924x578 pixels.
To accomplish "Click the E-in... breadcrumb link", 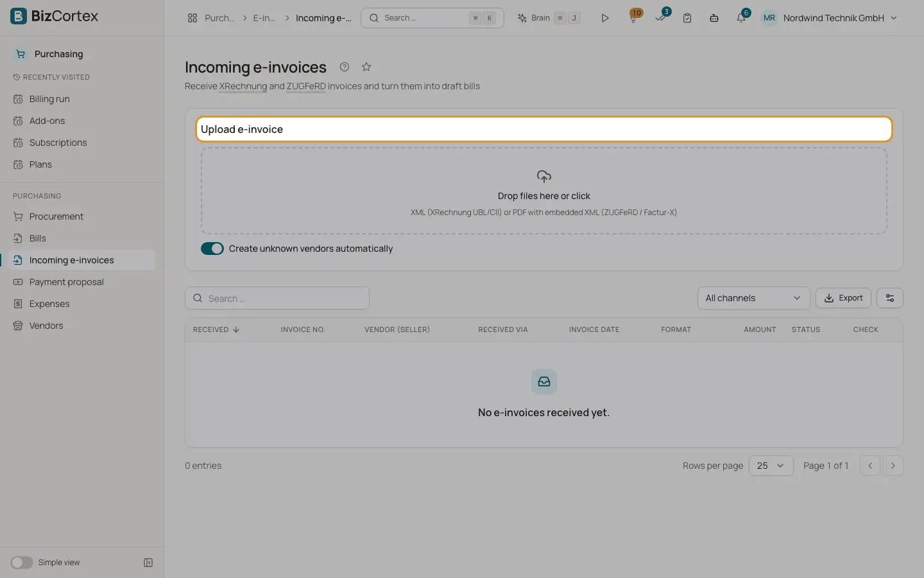I will (264, 18).
